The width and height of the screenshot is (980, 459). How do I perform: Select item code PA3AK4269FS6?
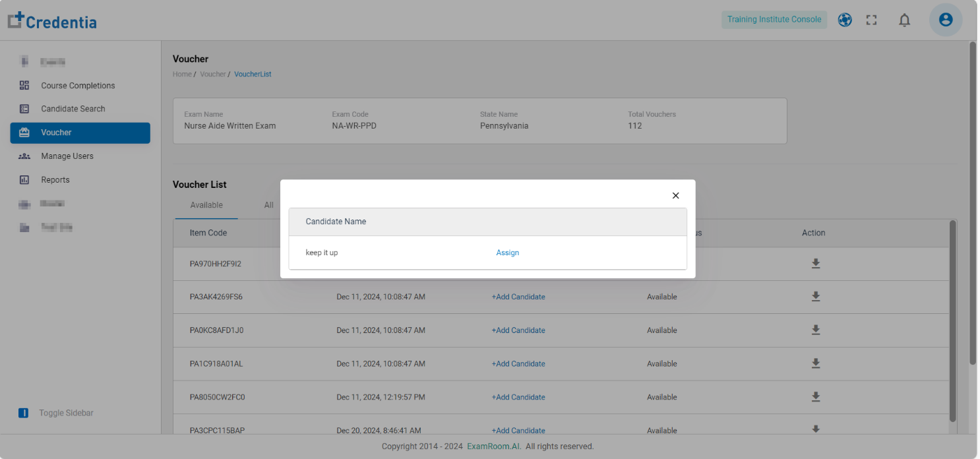pyautogui.click(x=216, y=297)
